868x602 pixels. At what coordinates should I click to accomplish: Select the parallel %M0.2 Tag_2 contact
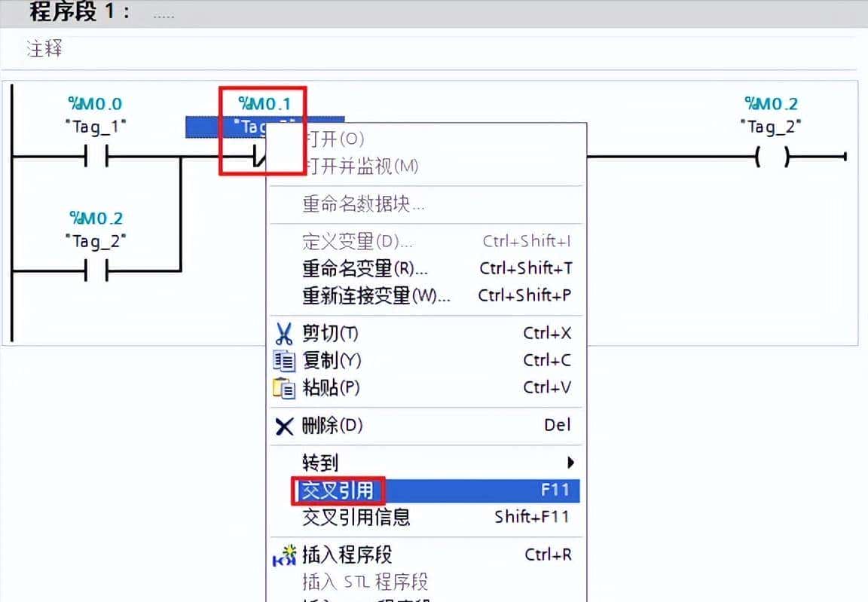96,271
